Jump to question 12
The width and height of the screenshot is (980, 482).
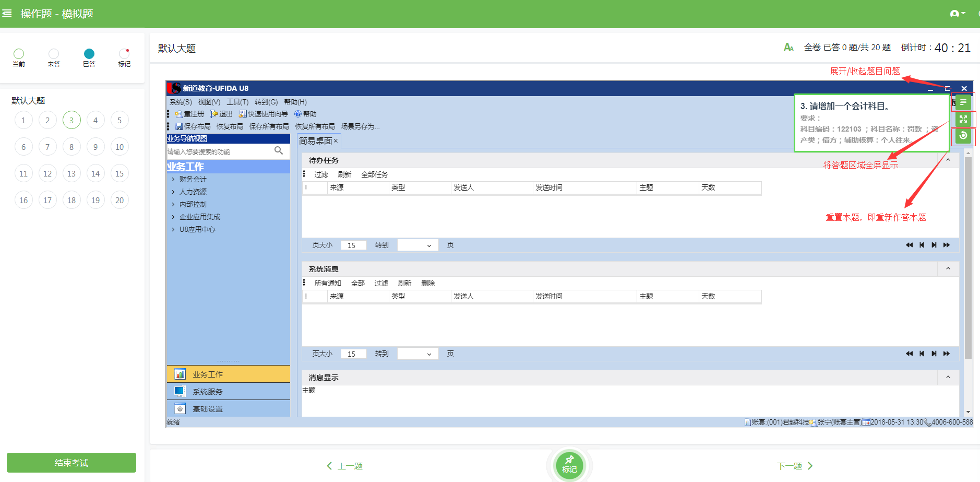tap(47, 173)
